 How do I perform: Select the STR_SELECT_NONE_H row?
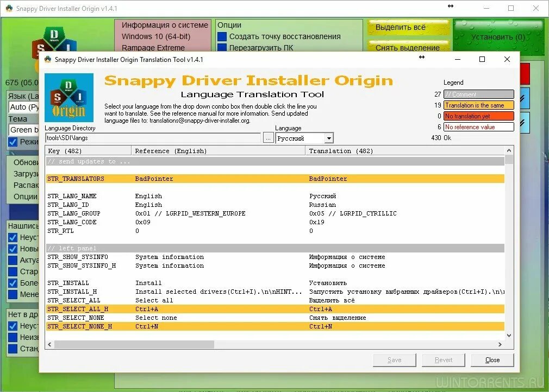(275, 326)
